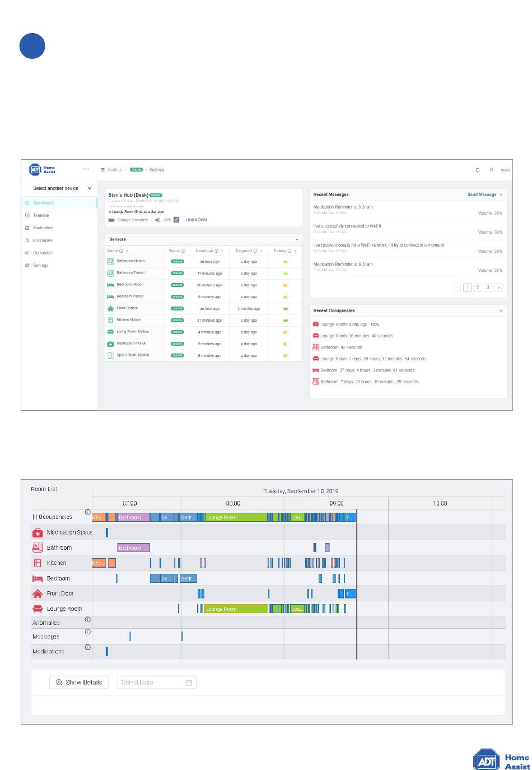Click the Show Details button
The height and width of the screenshot is (770, 532).
tap(79, 683)
